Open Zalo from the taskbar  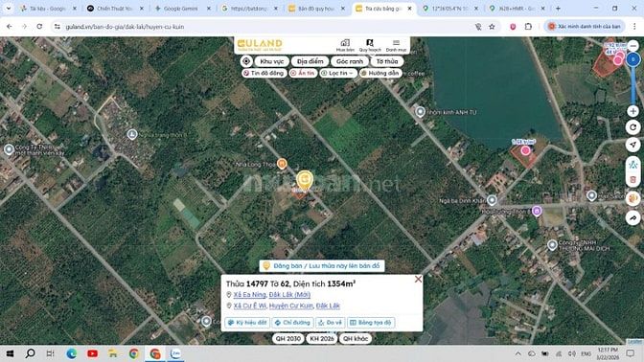click(x=175, y=353)
